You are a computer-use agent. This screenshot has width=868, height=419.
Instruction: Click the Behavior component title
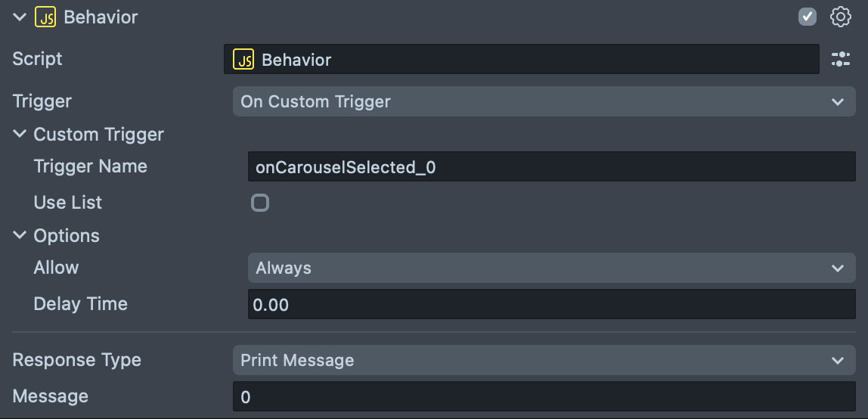[x=101, y=17]
